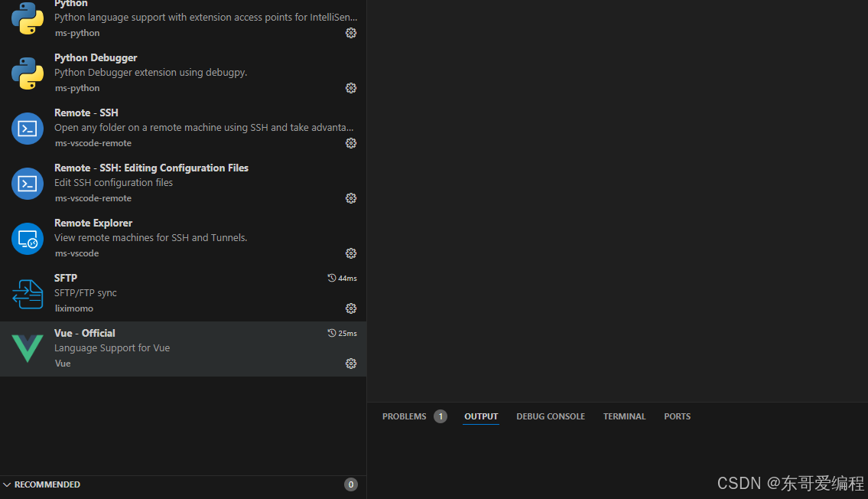Click SSH Editing Configuration Files extension icon
This screenshot has height=499, width=868.
coord(28,184)
